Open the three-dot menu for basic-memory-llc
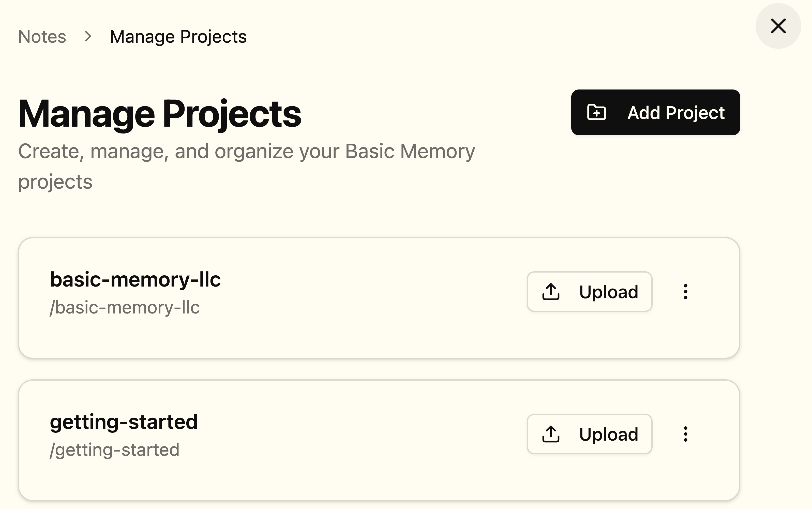The height and width of the screenshot is (509, 812). click(x=685, y=292)
